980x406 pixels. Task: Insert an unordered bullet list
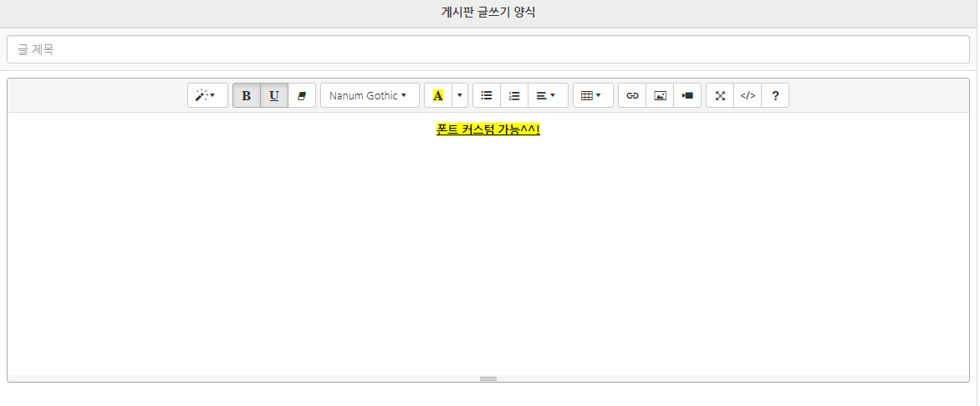[x=487, y=95]
